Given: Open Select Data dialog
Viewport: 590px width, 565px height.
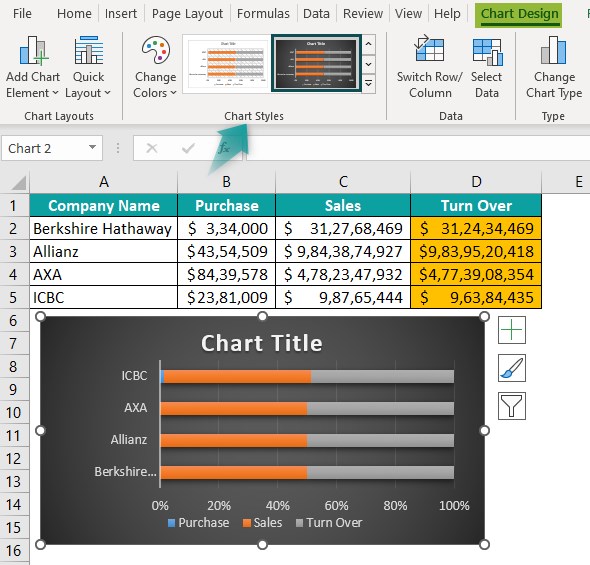Looking at the screenshot, I should (487, 68).
